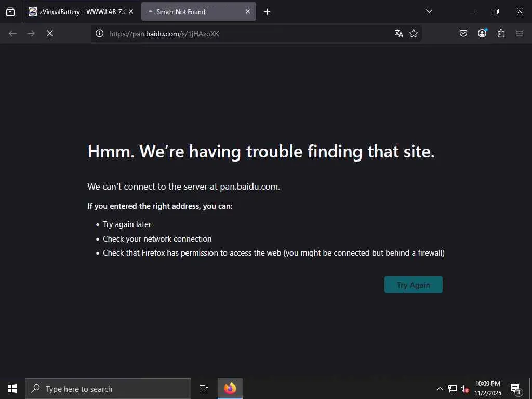The image size is (532, 399).
Task: Go back one page
Action: pos(12,33)
